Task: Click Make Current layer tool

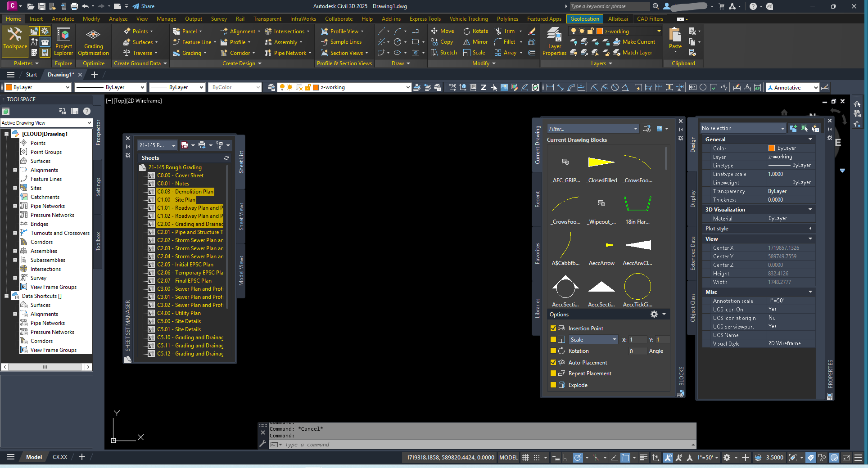Action: [x=634, y=42]
